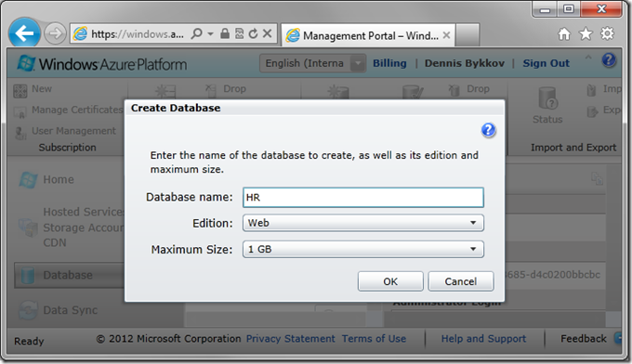Image resolution: width=632 pixels, height=364 pixels.
Task: Click Cancel in Create Database dialog
Action: click(461, 281)
